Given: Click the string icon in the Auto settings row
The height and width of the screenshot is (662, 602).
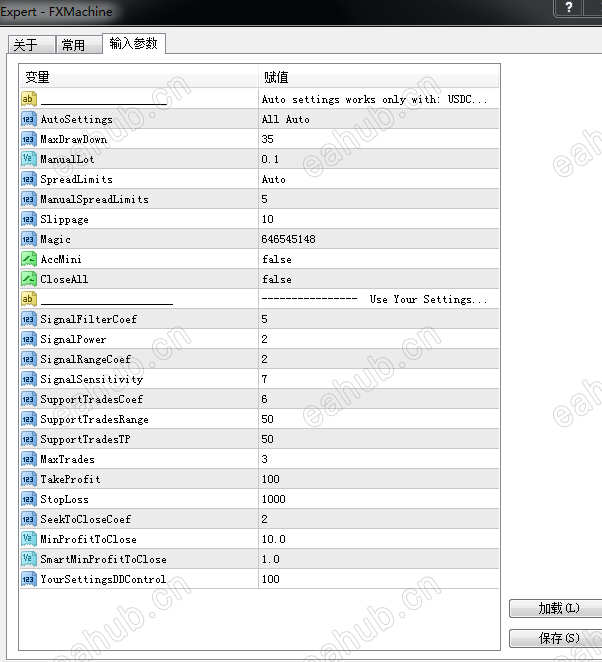Looking at the screenshot, I should coord(29,99).
